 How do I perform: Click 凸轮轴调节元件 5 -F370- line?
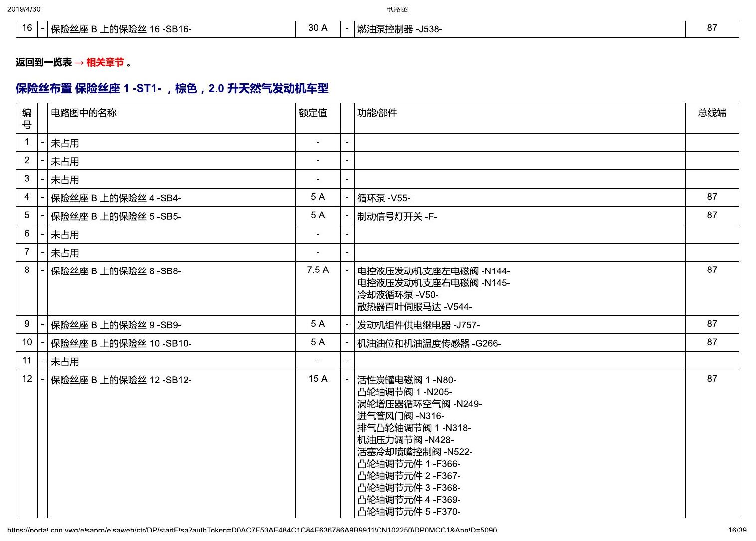tap(409, 512)
